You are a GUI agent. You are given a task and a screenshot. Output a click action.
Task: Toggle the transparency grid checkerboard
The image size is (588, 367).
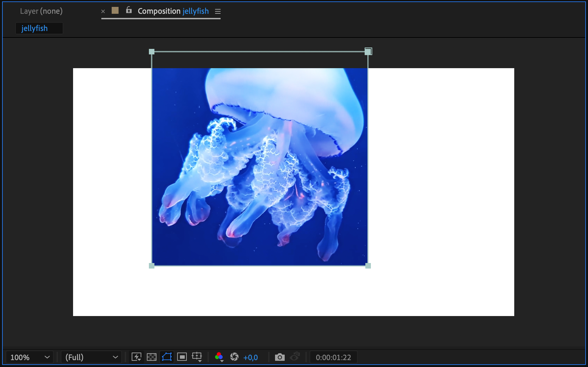[152, 357]
